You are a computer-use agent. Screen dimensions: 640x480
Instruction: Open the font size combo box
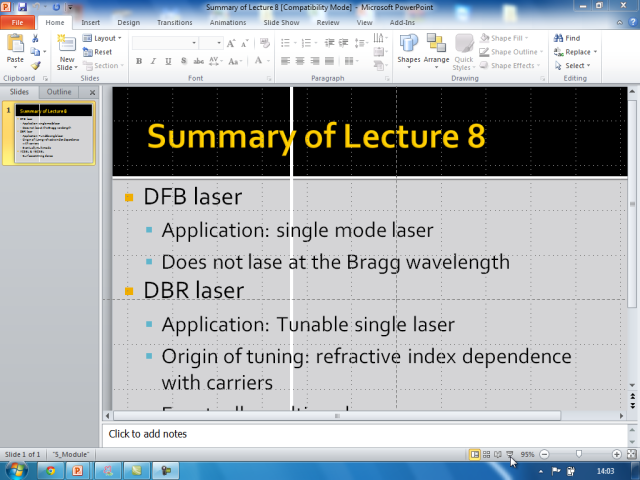(x=219, y=43)
